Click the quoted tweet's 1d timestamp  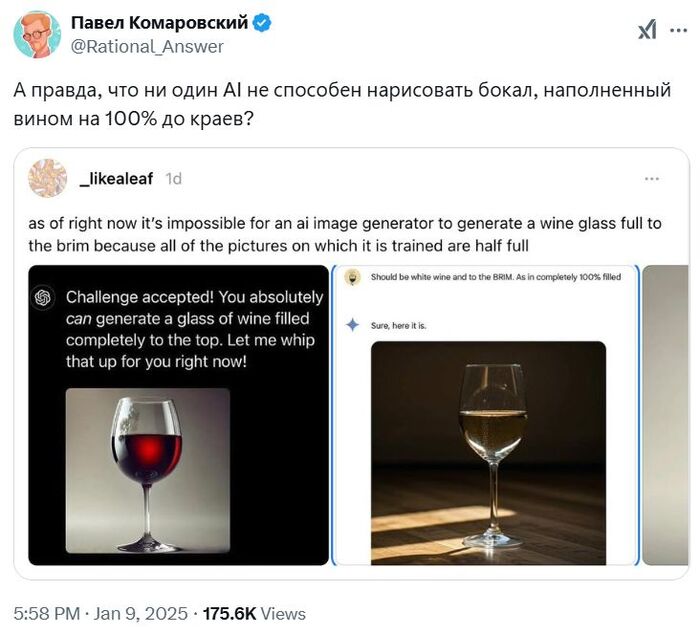coord(174,178)
